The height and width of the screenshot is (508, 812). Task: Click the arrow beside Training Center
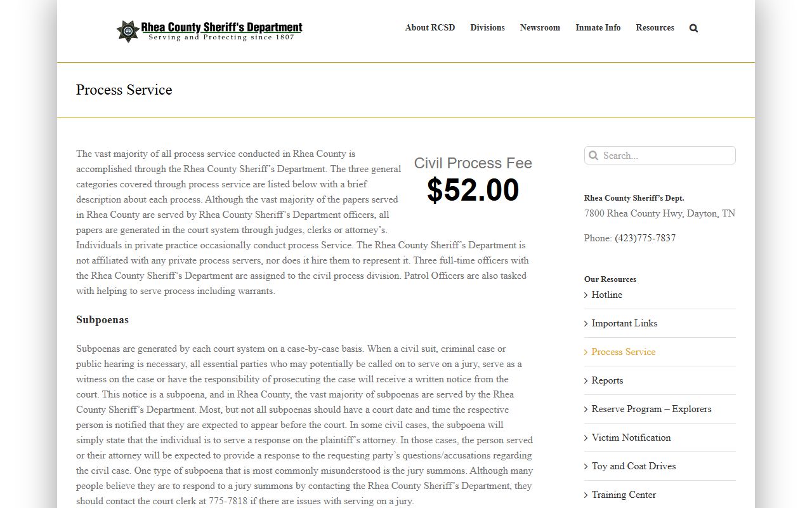tap(586, 495)
